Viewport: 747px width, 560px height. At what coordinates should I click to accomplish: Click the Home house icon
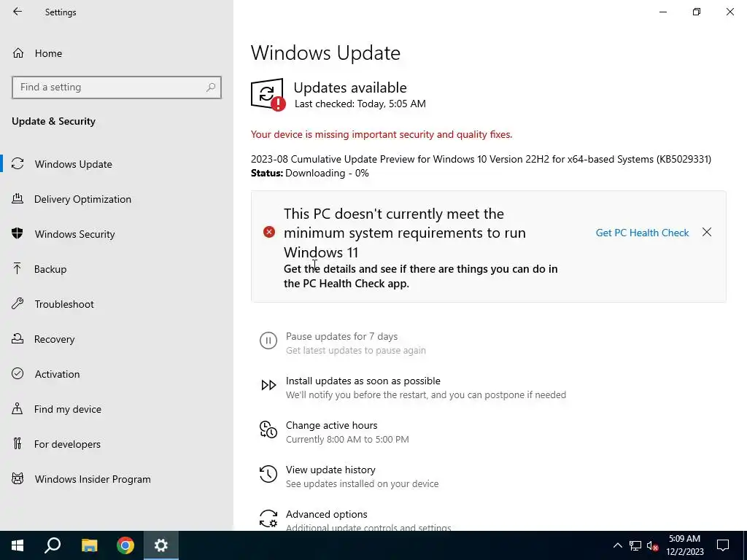[x=18, y=52]
